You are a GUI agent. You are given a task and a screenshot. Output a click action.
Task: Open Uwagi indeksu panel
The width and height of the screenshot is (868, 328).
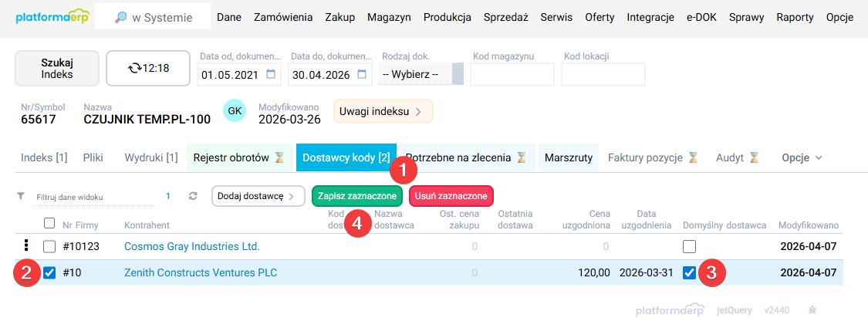click(x=383, y=111)
